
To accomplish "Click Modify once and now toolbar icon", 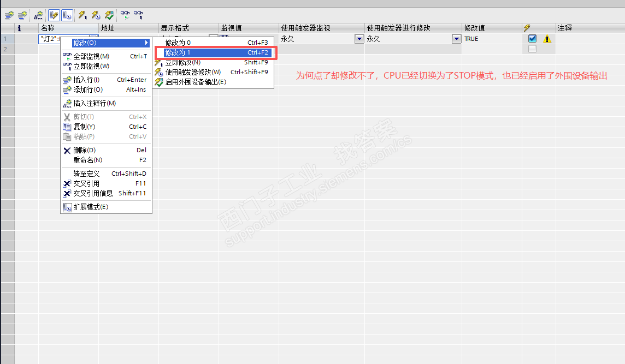I will pos(82,15).
